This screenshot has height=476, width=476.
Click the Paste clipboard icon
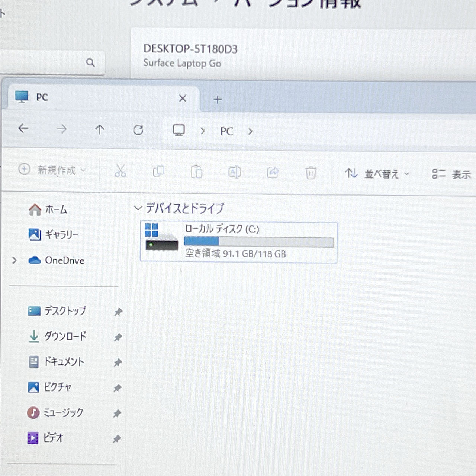pyautogui.click(x=196, y=172)
